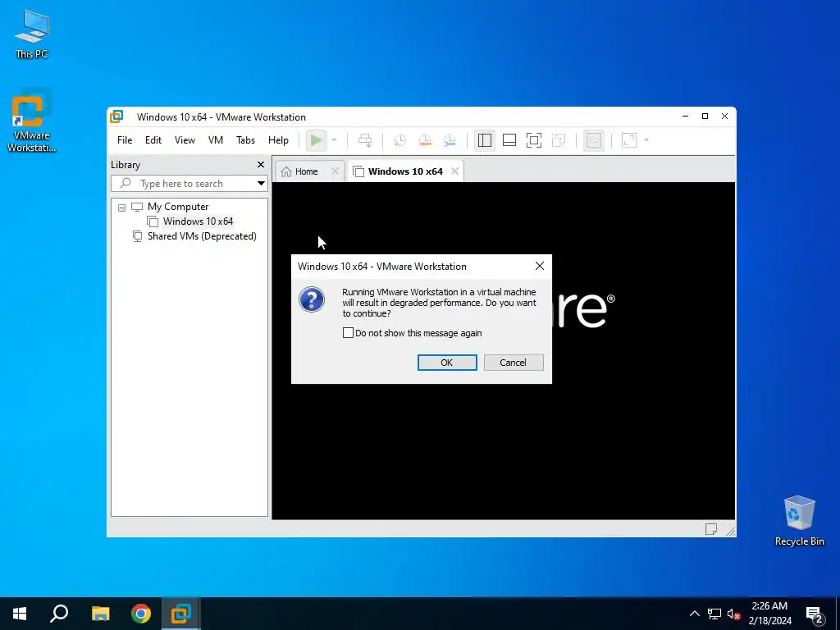Viewport: 840px width, 630px height.
Task: Collapse the My Computer tree node
Action: point(121,208)
